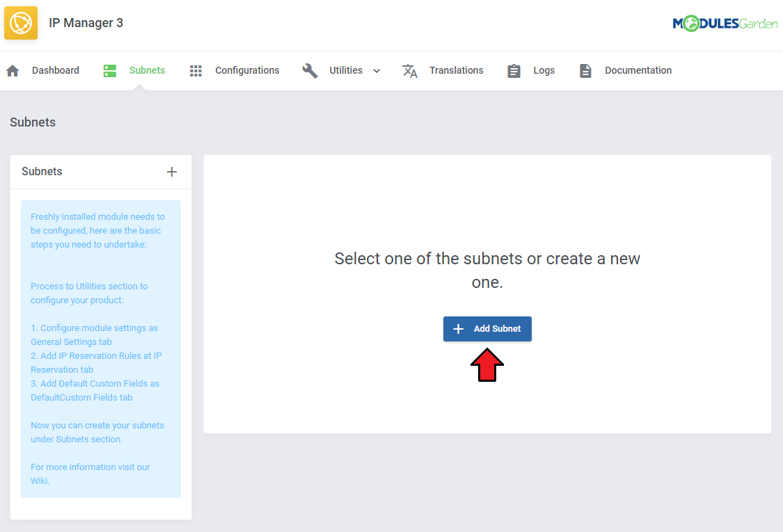The image size is (783, 532).
Task: Click the blue Add Subnet button
Action: (487, 329)
